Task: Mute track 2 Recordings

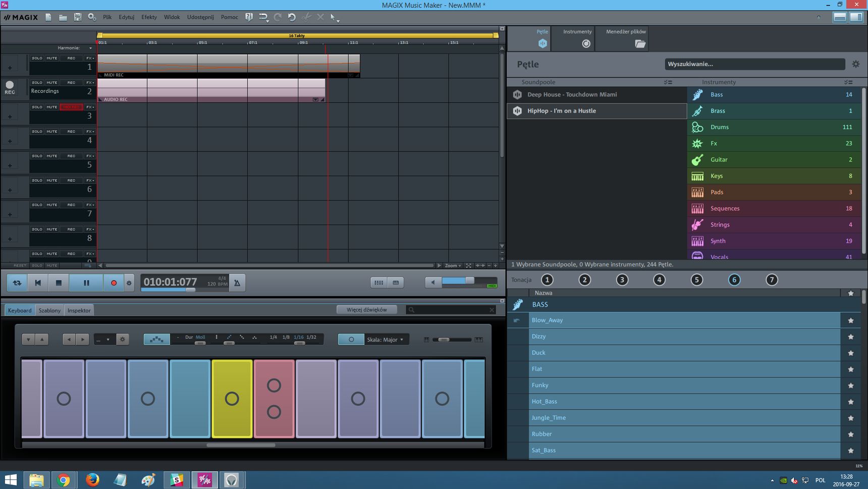Action: tap(52, 82)
